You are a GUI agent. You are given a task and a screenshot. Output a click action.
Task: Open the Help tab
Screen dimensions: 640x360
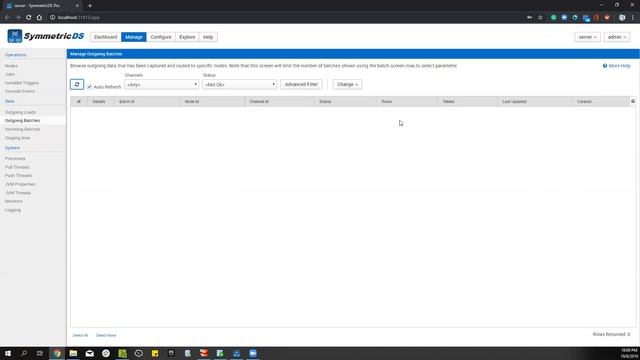tap(208, 37)
